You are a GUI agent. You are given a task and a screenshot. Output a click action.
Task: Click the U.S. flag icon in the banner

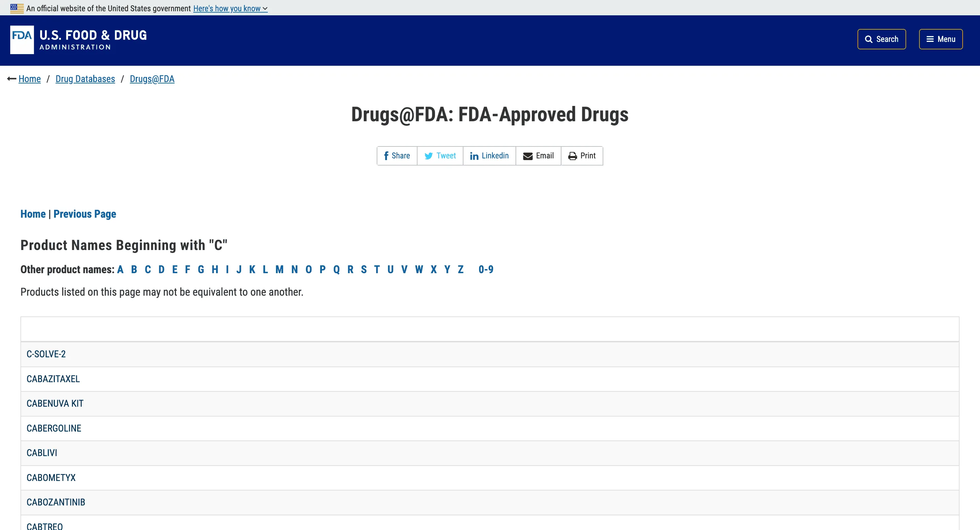point(16,8)
